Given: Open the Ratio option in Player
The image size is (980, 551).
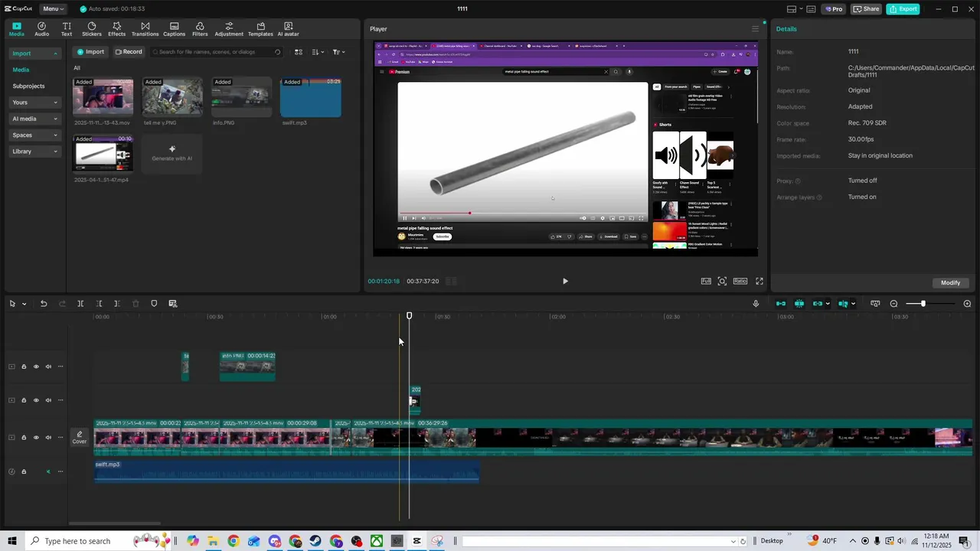Looking at the screenshot, I should pos(740,281).
